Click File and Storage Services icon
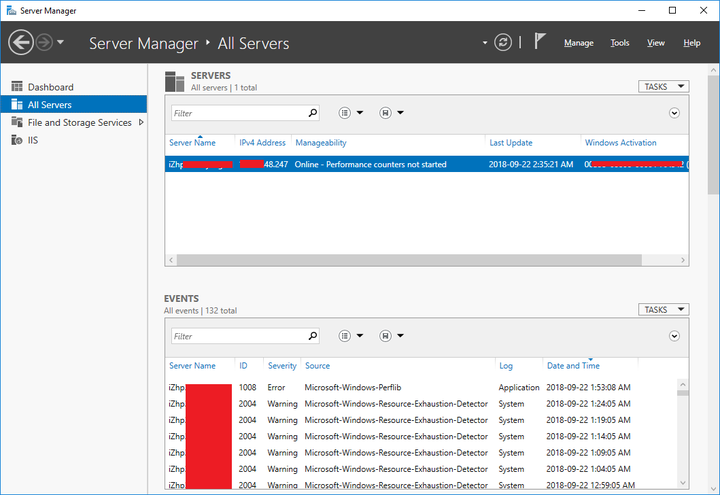Image resolution: width=720 pixels, height=495 pixels. pyautogui.click(x=17, y=122)
